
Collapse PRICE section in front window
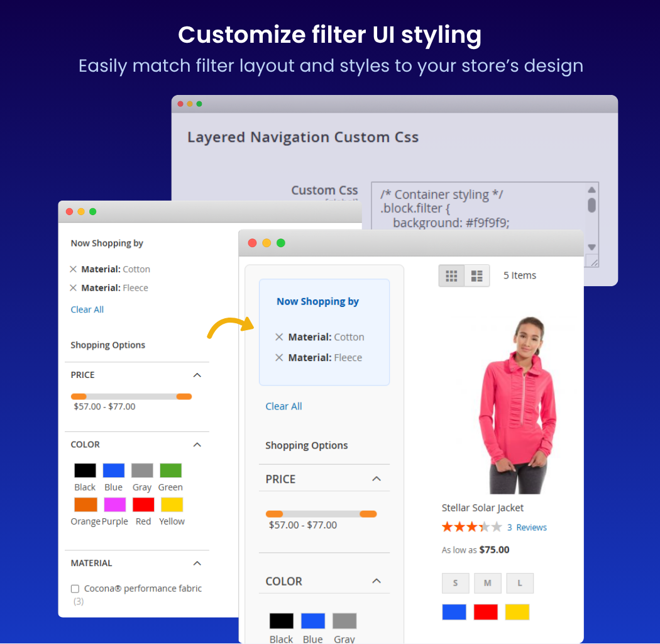click(x=377, y=479)
